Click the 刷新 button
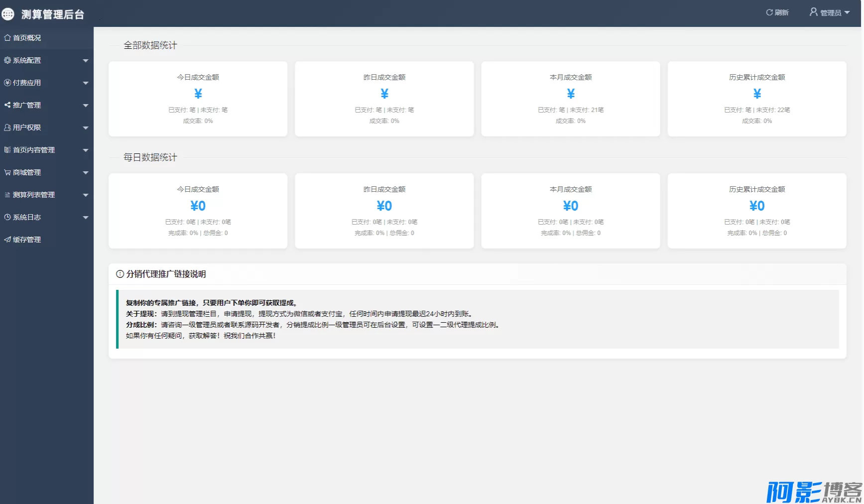Viewport: 864px width, 504px height. click(777, 12)
